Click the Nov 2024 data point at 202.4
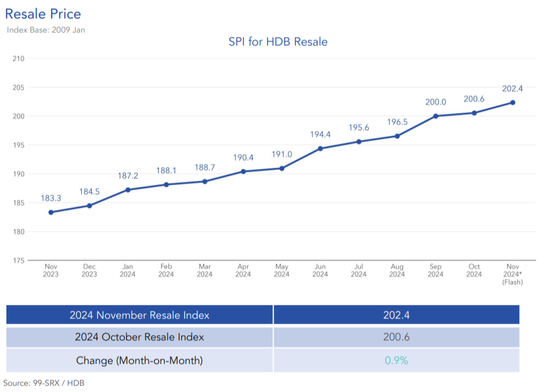Image resolution: width=546 pixels, height=392 pixels. click(x=512, y=102)
